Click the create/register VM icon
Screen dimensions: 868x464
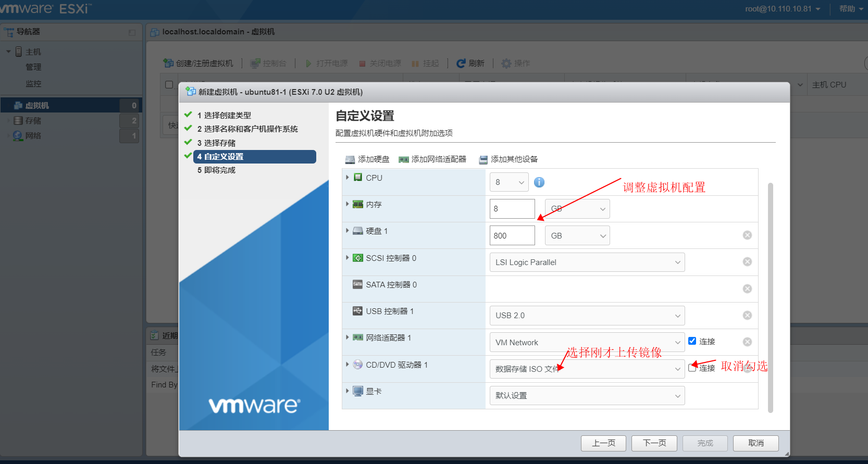[168, 63]
